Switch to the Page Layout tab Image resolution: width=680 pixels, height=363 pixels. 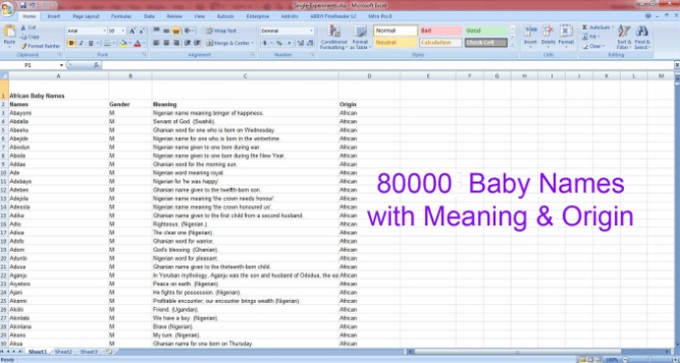click(x=86, y=16)
